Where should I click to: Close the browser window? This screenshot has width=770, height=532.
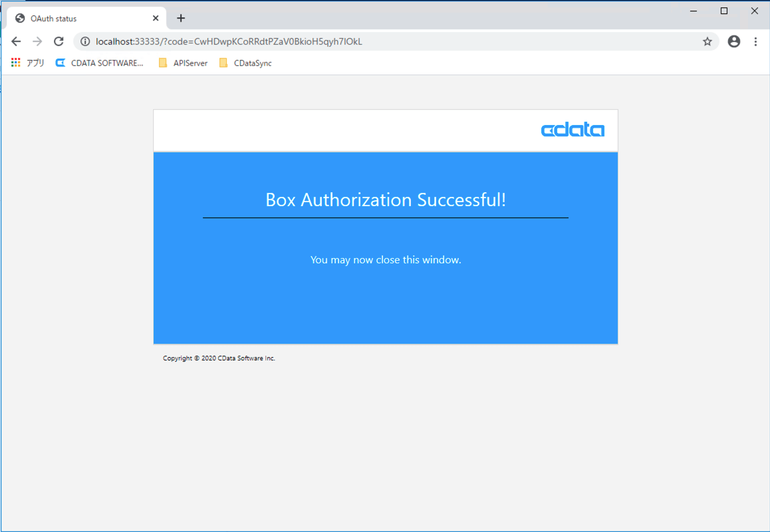[x=754, y=11]
